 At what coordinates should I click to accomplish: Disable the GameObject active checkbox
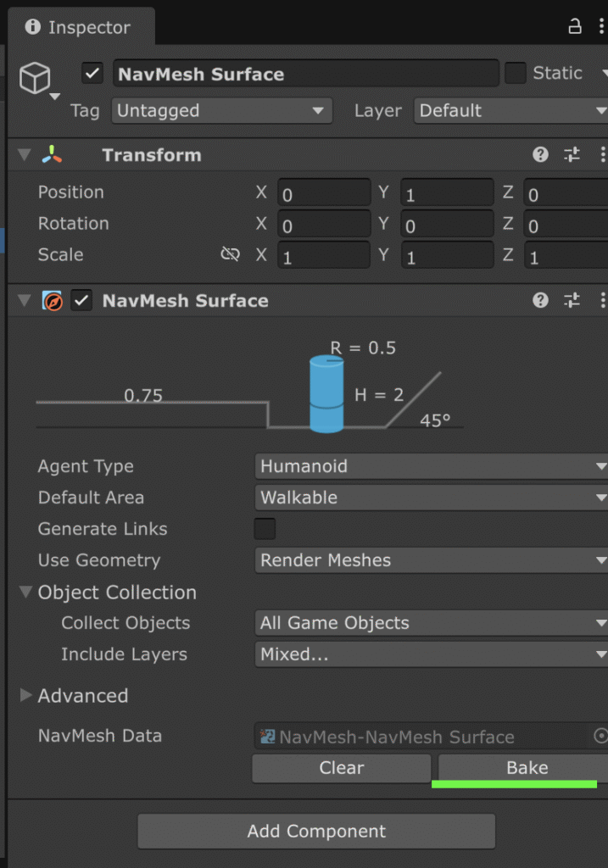92,74
